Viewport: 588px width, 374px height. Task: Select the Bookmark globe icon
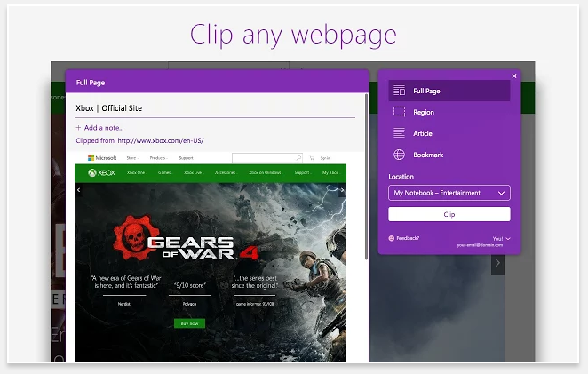point(399,155)
